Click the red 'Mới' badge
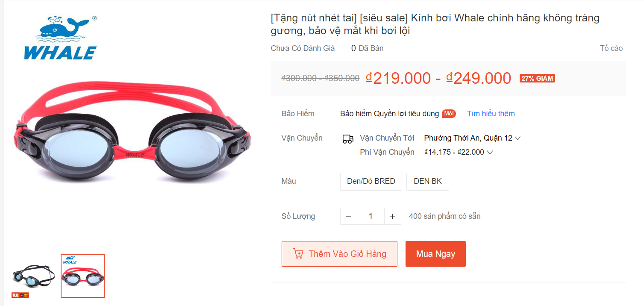 449,114
